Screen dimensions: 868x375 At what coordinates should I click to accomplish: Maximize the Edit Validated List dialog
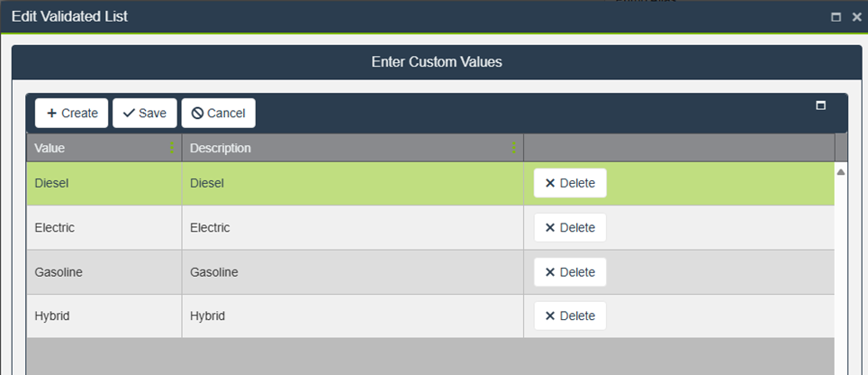tap(836, 17)
